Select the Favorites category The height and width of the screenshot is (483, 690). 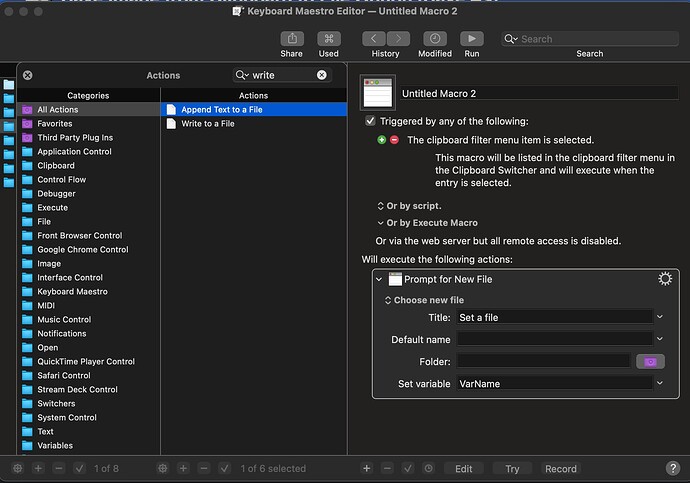pyautogui.click(x=89, y=124)
